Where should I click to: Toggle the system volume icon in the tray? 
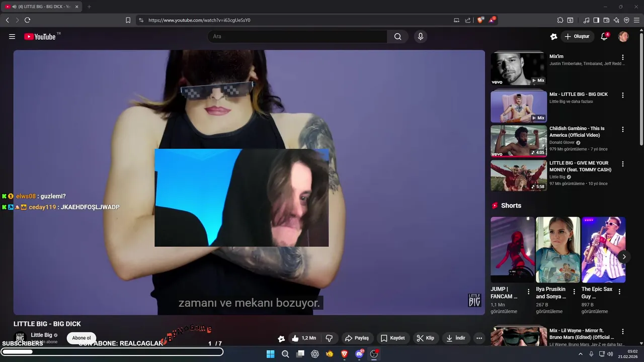point(610,354)
